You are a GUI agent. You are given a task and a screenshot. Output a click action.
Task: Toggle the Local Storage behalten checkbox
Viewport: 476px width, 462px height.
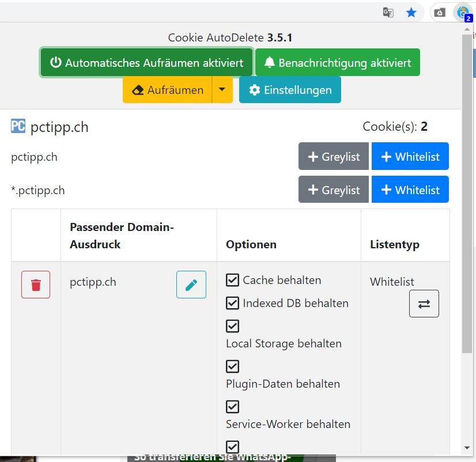[x=232, y=326]
